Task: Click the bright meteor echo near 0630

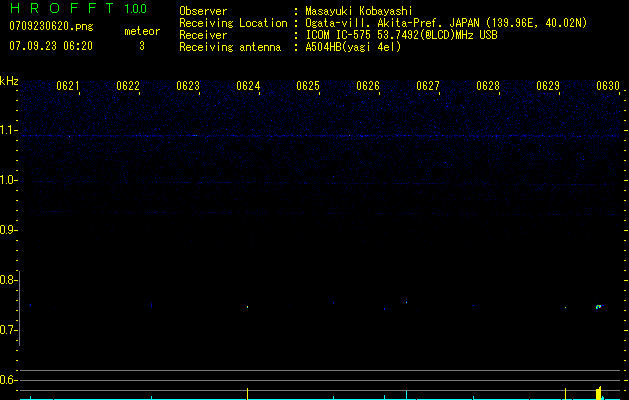Action: [599, 307]
